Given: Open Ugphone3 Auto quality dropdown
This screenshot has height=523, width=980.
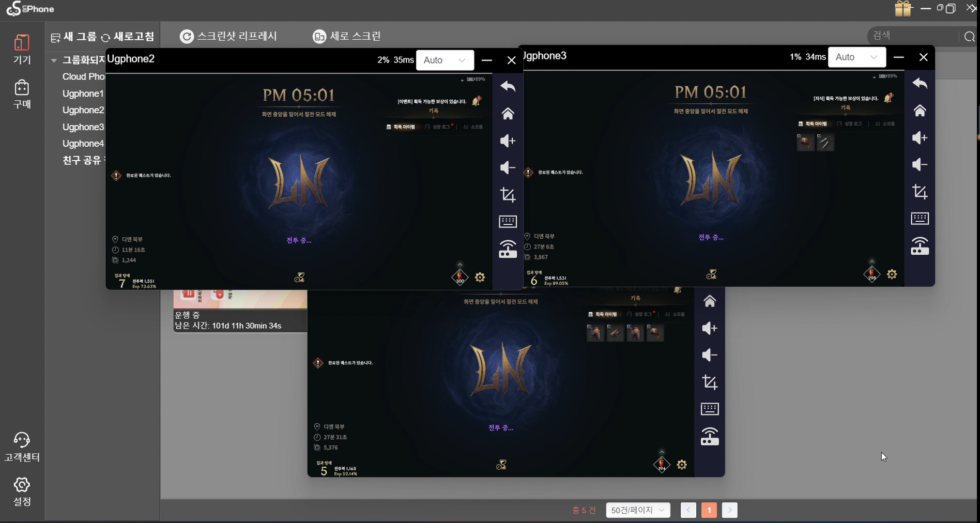Looking at the screenshot, I should point(857,57).
